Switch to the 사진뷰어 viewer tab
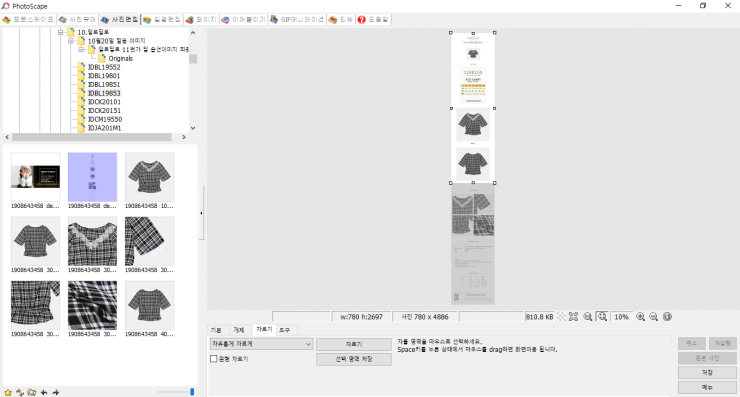The height and width of the screenshot is (397, 740). click(x=77, y=19)
